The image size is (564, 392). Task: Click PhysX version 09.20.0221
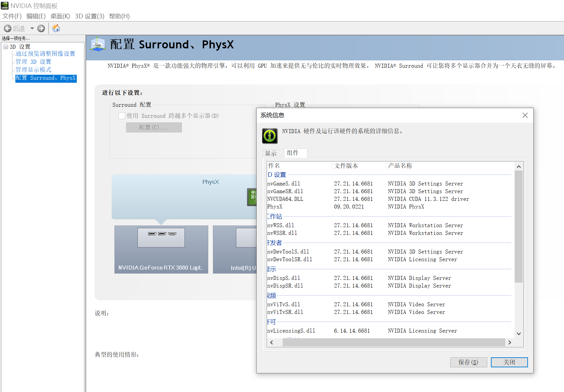[349, 207]
